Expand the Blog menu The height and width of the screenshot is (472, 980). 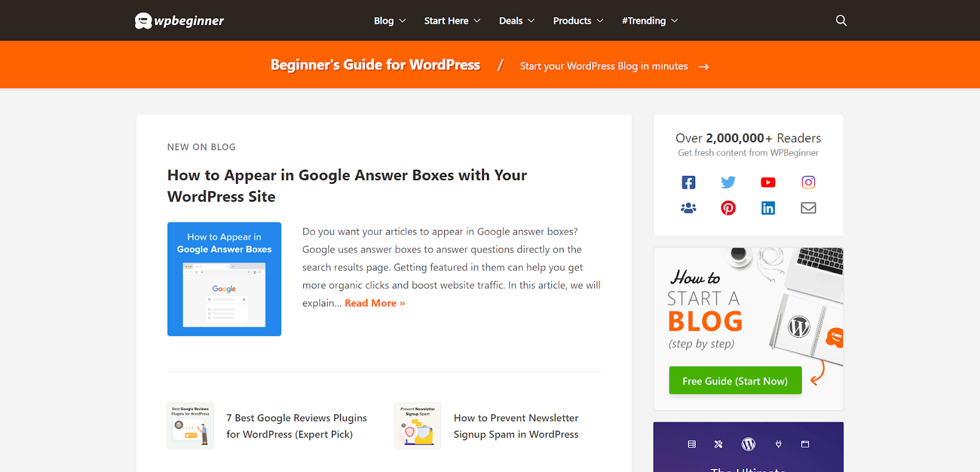(x=390, y=21)
